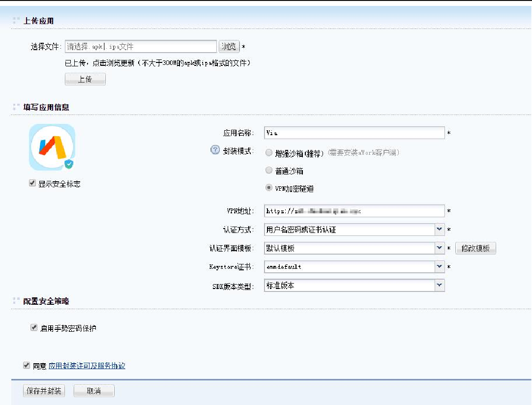Click the 浏览 browse button

(229, 47)
